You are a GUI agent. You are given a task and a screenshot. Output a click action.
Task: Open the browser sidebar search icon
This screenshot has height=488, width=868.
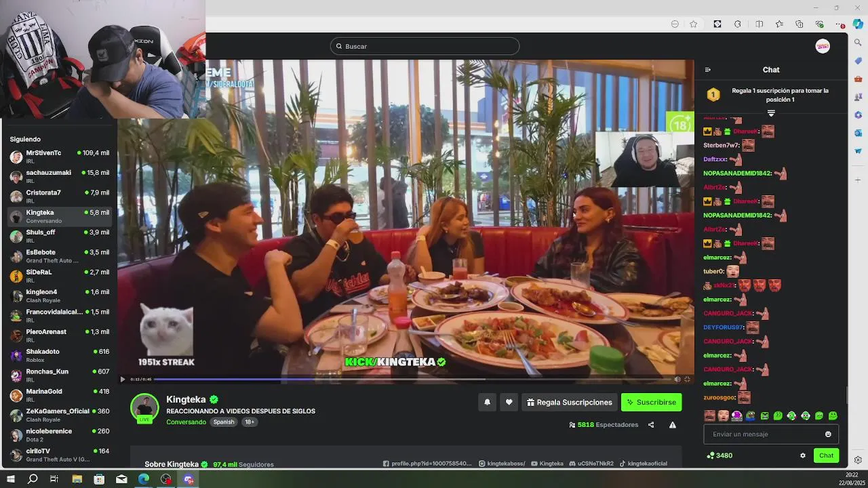[x=858, y=43]
